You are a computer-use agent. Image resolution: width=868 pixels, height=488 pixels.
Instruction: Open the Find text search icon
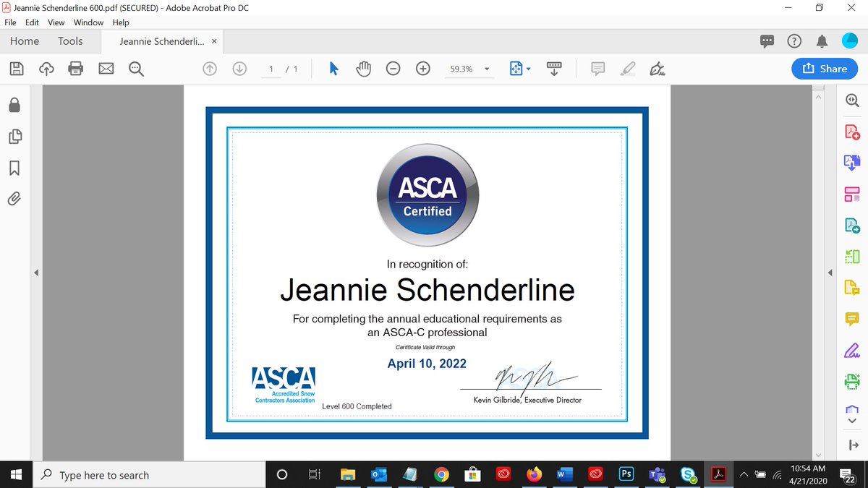tap(136, 69)
